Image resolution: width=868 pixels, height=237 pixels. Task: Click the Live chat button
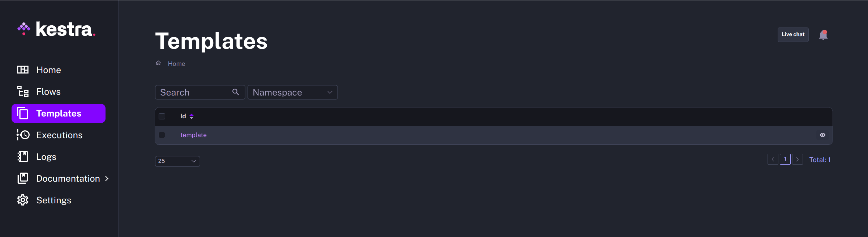(793, 34)
